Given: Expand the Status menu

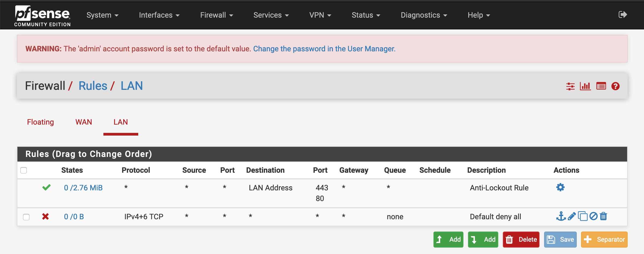Looking at the screenshot, I should [x=366, y=15].
